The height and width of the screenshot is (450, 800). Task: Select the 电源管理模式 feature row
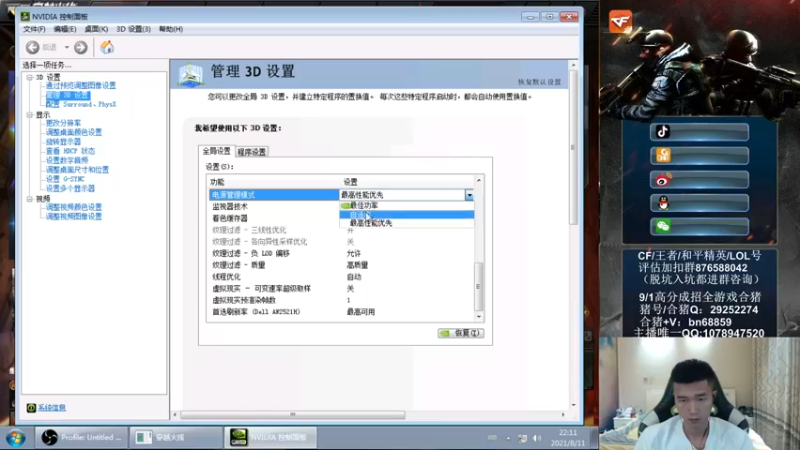click(274, 195)
